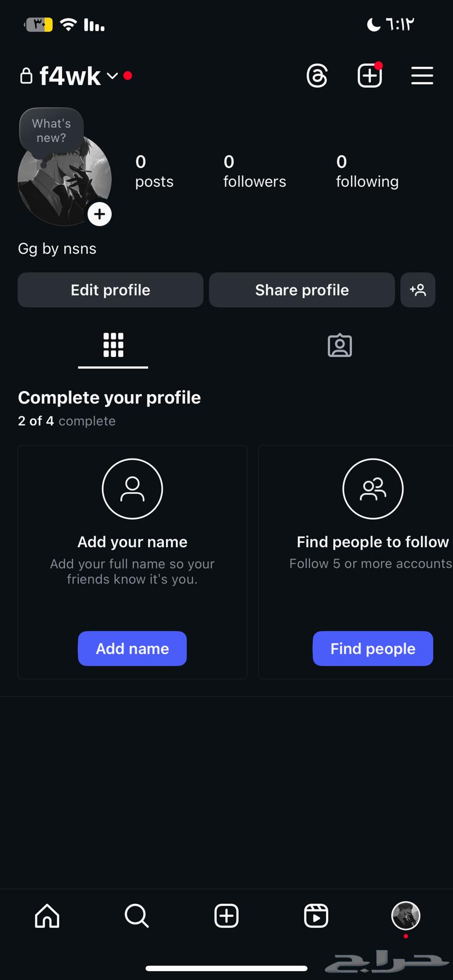
Task: Tap the "What's new?" note bubble
Action: [x=51, y=131]
